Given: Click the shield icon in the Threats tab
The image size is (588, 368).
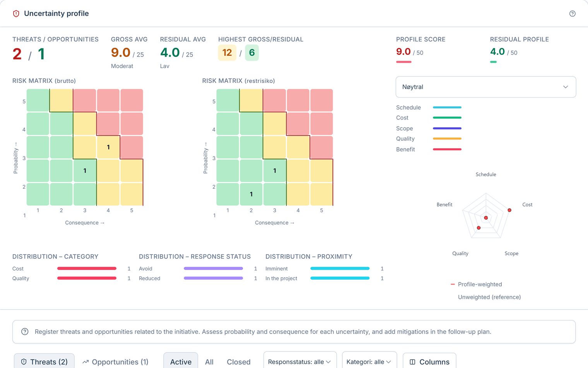Looking at the screenshot, I should point(24,362).
